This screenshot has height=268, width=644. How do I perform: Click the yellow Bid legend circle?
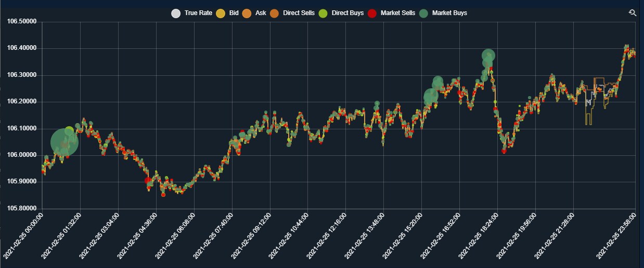point(221,13)
